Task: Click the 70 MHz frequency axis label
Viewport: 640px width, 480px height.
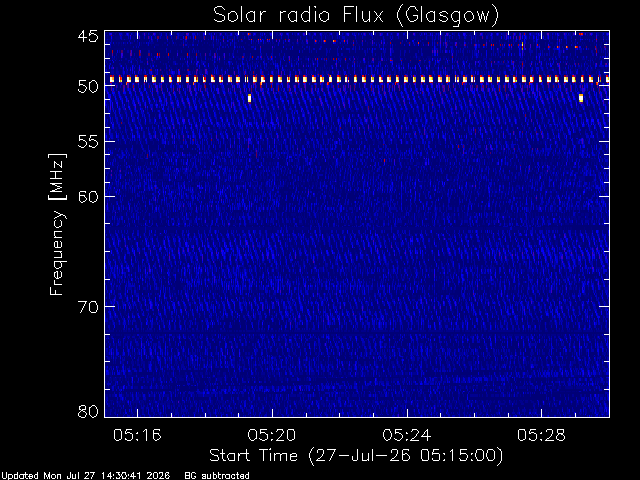Action: pos(88,307)
